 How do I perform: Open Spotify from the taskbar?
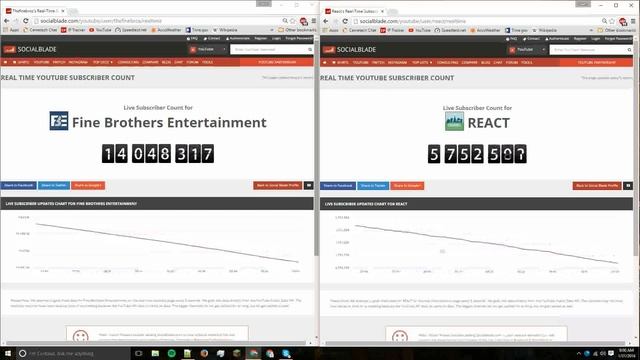(x=171, y=353)
